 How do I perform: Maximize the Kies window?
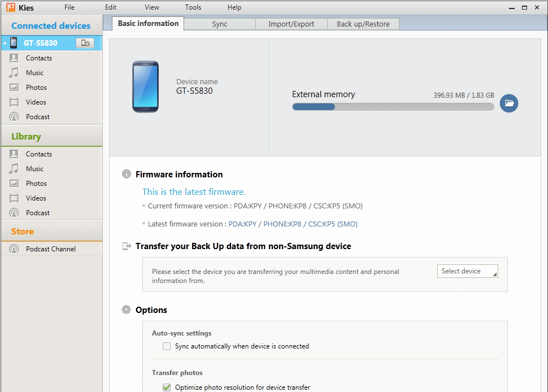(524, 8)
